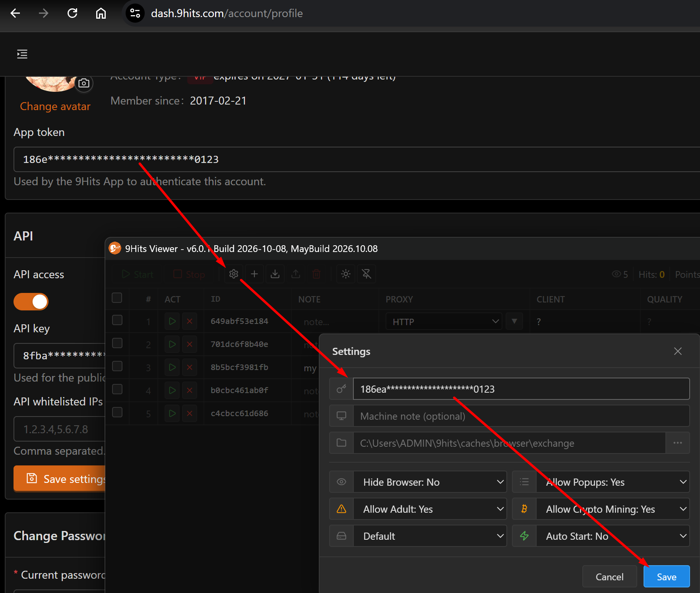Screen dimensions: 700x593
Task: Click browser home button
Action: coord(101,13)
